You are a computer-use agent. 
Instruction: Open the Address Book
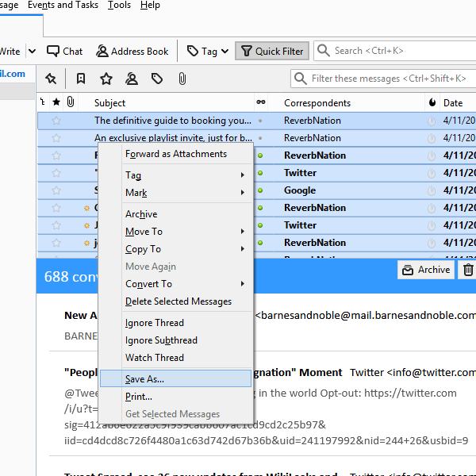(x=132, y=51)
